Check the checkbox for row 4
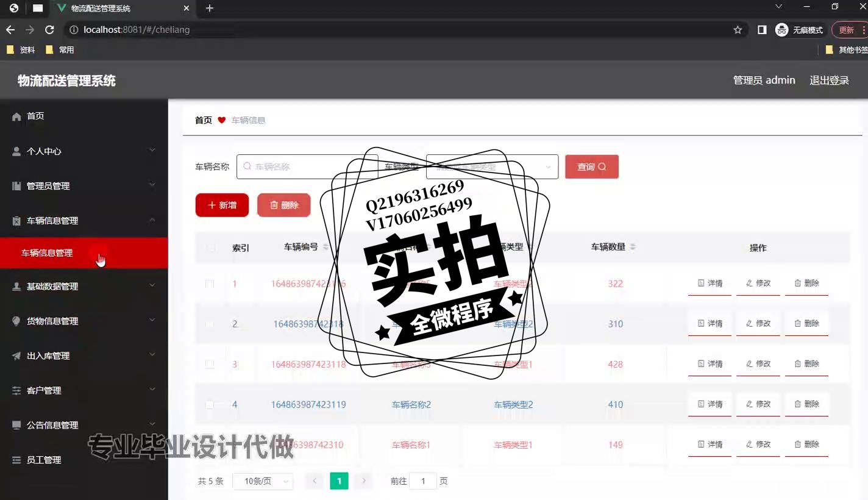 click(x=210, y=404)
